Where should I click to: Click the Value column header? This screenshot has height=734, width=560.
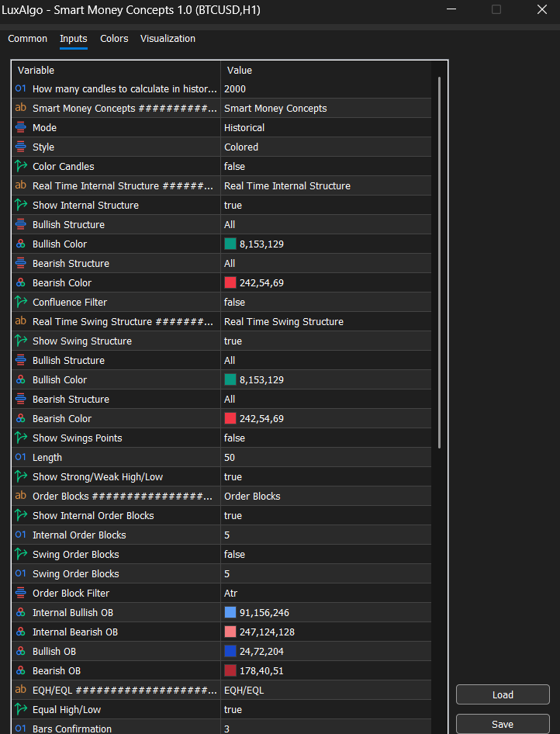326,70
